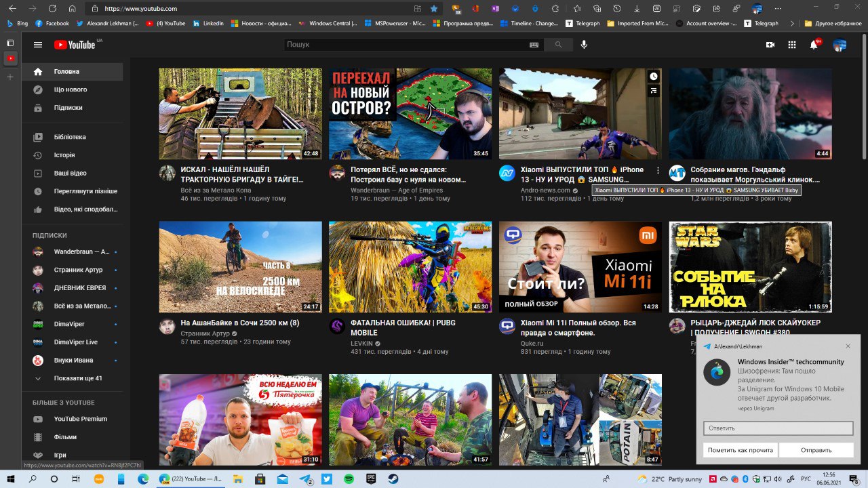Open Ігри in sidebar
The width and height of the screenshot is (868, 488).
coord(73,455)
